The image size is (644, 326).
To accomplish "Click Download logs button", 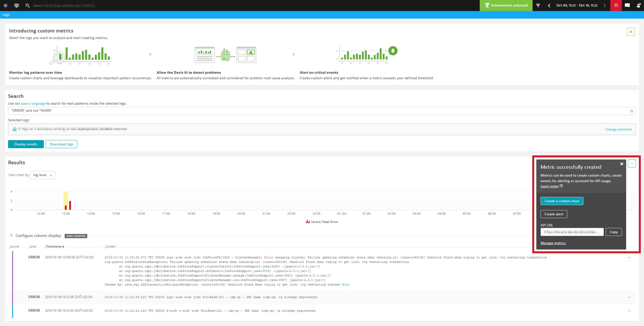I will click(62, 144).
